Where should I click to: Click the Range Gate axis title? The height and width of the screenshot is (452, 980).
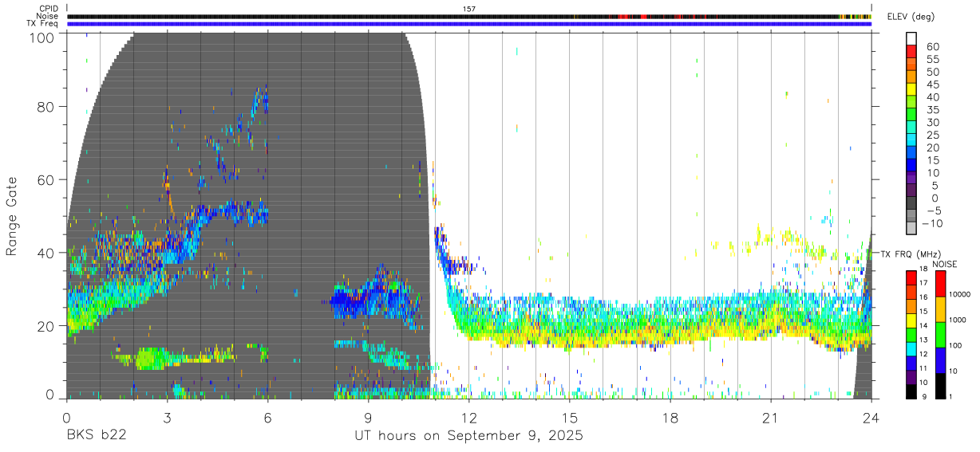[12, 215]
